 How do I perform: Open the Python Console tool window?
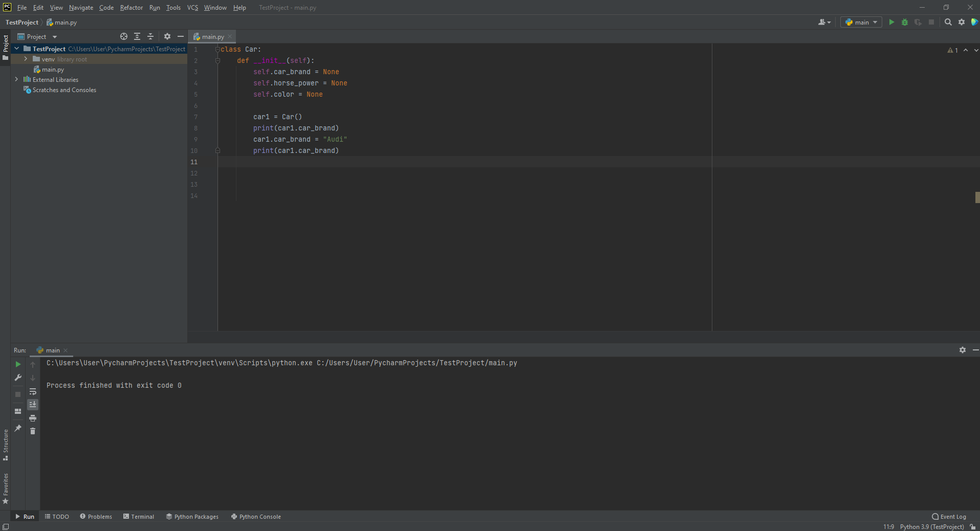coord(256,516)
